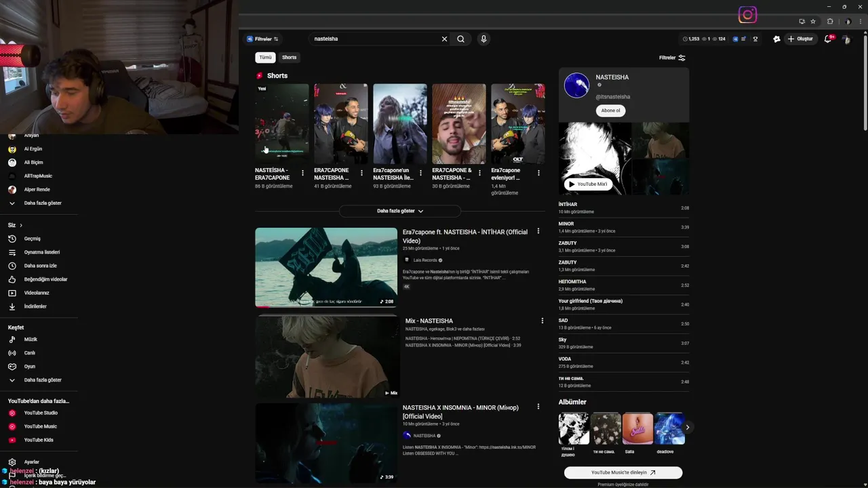
Task: Show next albums with arrow
Action: (x=687, y=427)
